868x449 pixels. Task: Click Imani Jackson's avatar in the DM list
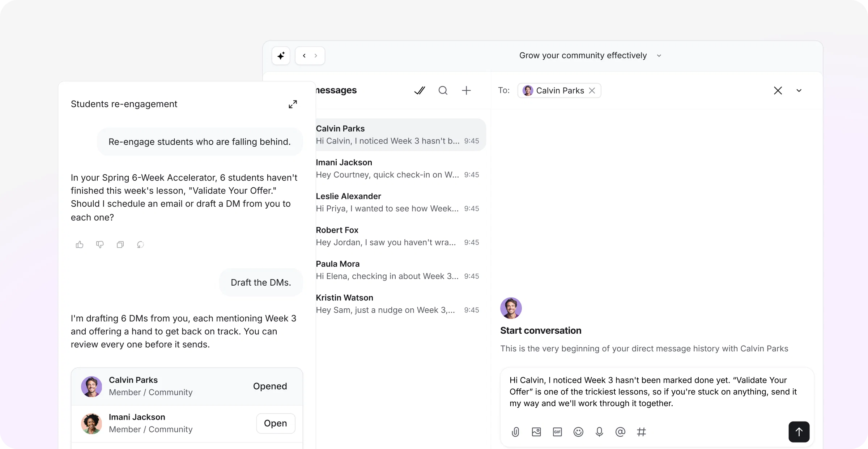pos(91,423)
